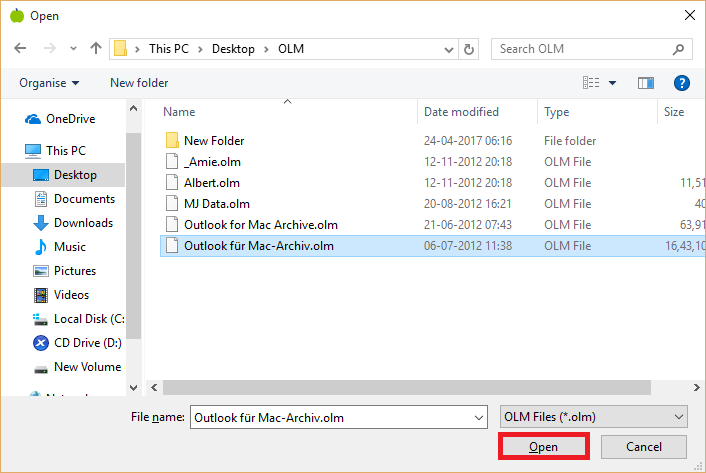Click the Open button
Screen dimensions: 706x473
(x=543, y=446)
